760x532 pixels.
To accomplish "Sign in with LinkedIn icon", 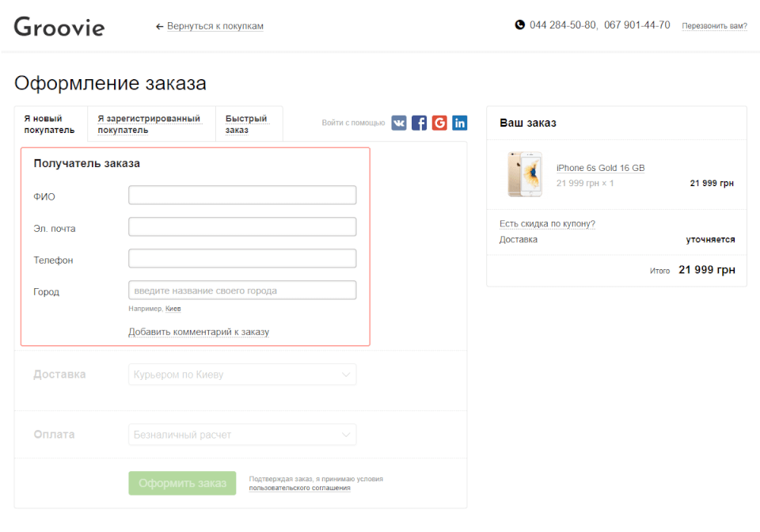I will point(460,123).
